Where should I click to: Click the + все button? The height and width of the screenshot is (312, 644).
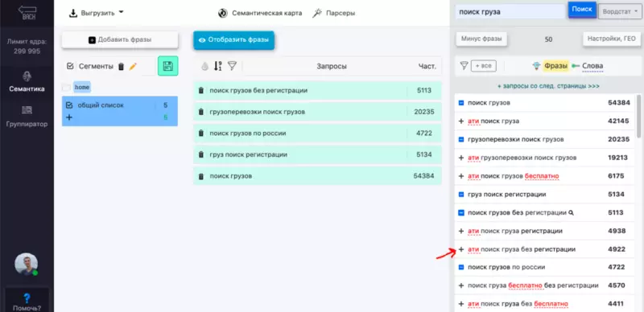click(x=484, y=66)
